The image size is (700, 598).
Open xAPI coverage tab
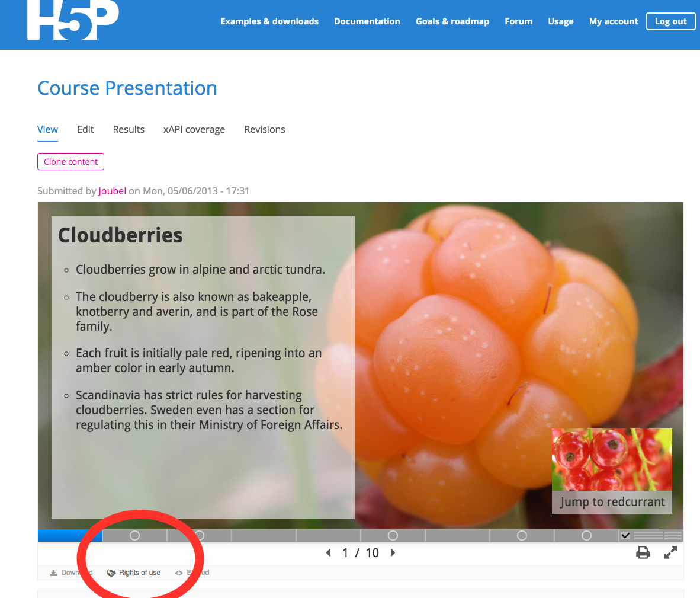(x=194, y=130)
